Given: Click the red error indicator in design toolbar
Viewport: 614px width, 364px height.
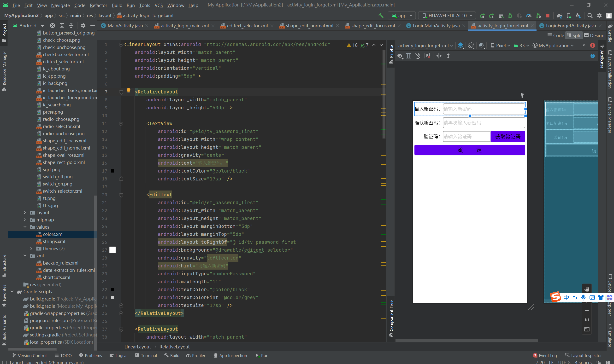Looking at the screenshot, I should point(592,45).
